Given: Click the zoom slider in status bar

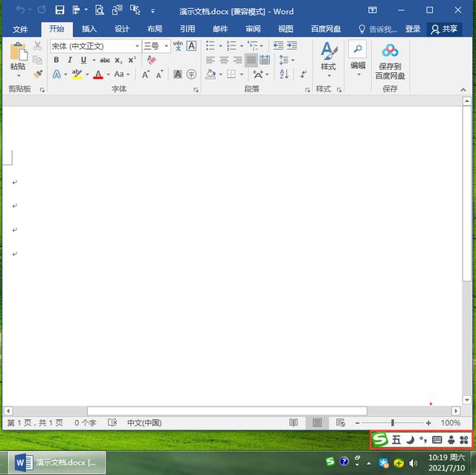Looking at the screenshot, I should [393, 423].
